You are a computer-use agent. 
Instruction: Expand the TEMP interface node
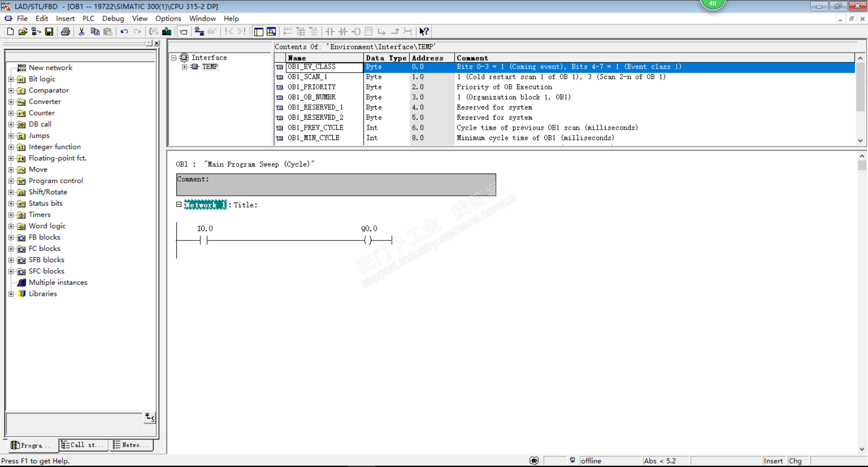(x=184, y=67)
